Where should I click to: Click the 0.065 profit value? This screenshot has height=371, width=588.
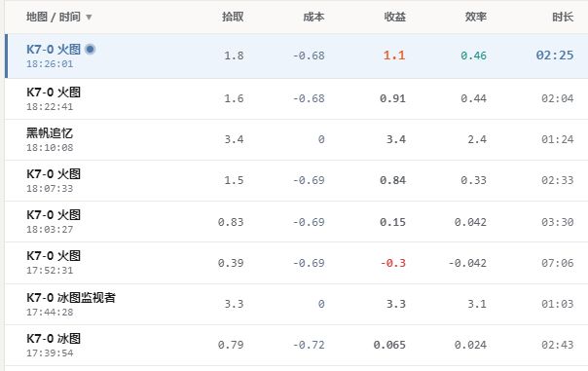tap(389, 345)
